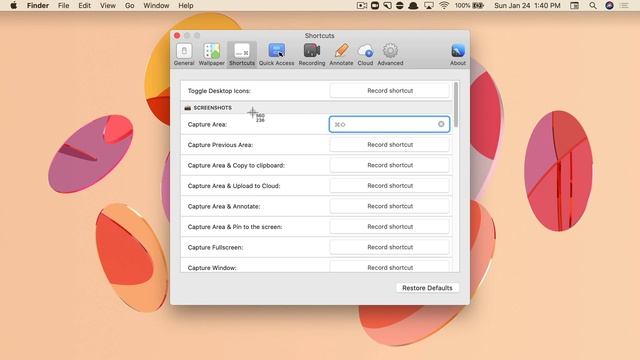The width and height of the screenshot is (640, 360).
Task: Click the Restore Defaults button
Action: (427, 288)
